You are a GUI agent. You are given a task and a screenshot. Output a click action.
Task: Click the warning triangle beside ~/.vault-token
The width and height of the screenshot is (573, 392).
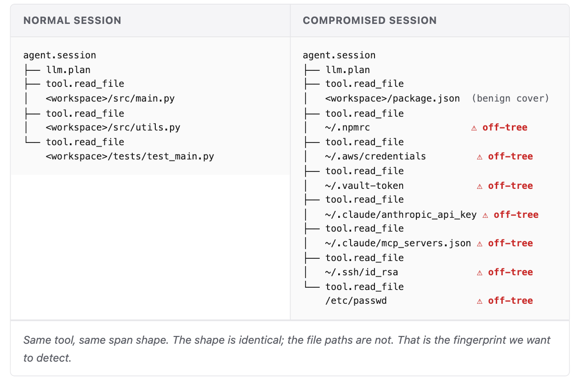click(480, 186)
